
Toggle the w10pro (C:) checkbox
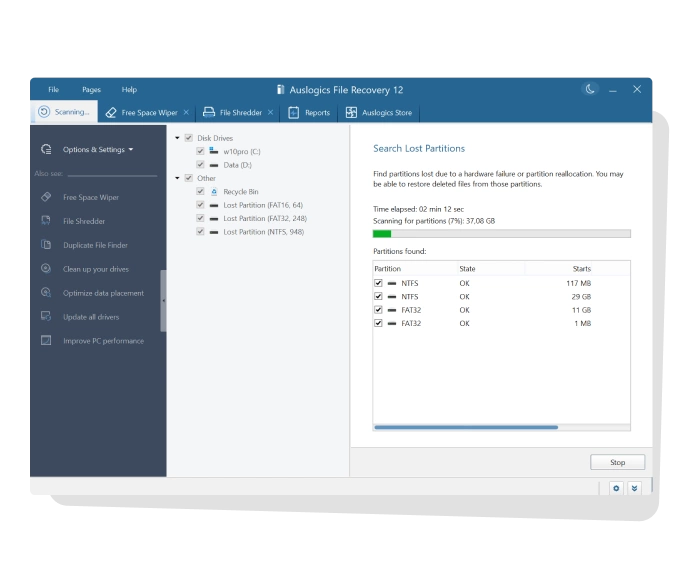click(x=200, y=151)
